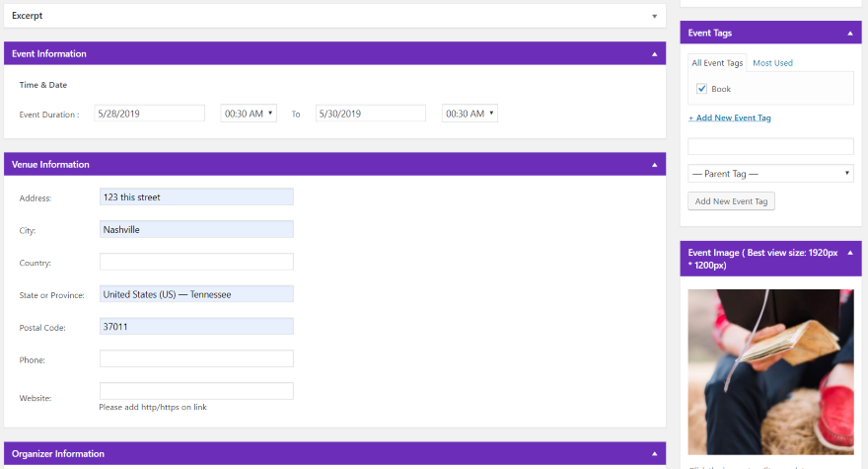Click the end date field 5/30/2019
The image size is (868, 469).
[x=370, y=114]
